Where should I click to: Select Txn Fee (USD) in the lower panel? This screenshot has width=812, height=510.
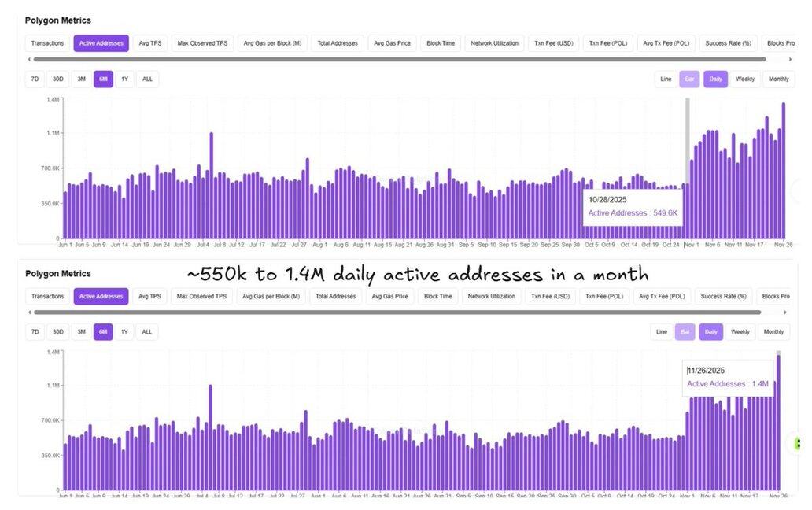[551, 296]
